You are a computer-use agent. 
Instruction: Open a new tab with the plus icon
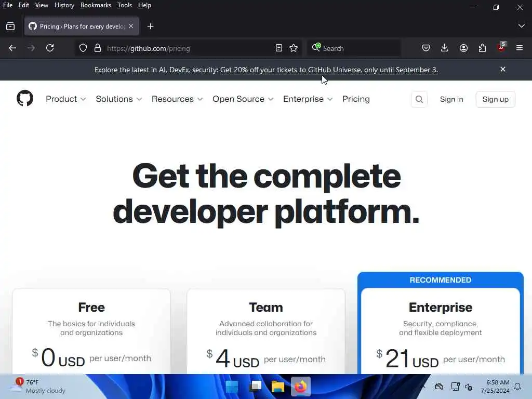151,26
